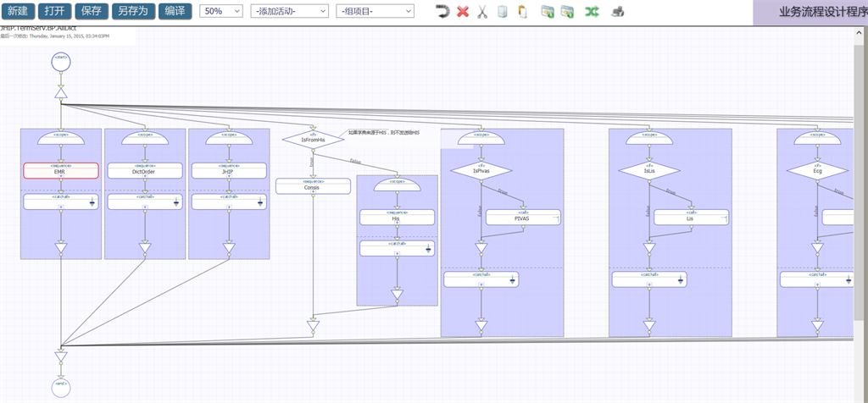
Task: Click the red X delete icon
Action: (x=463, y=12)
